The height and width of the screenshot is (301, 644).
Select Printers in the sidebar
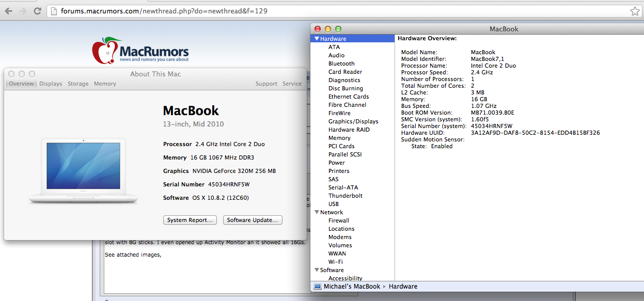click(339, 171)
